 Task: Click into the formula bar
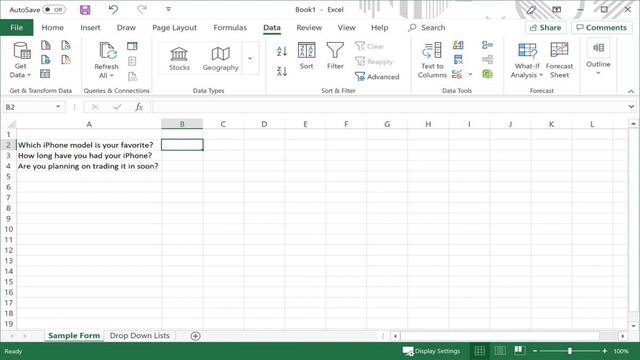tap(389, 107)
